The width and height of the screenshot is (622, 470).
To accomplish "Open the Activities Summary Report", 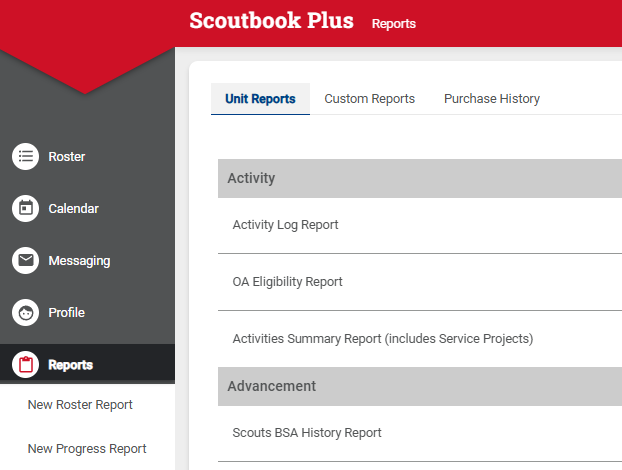I will (x=383, y=339).
